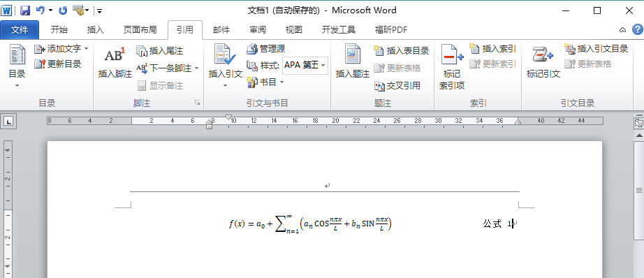Click the Redo circular arrow icon
The width and height of the screenshot is (644, 278).
pyautogui.click(x=63, y=10)
